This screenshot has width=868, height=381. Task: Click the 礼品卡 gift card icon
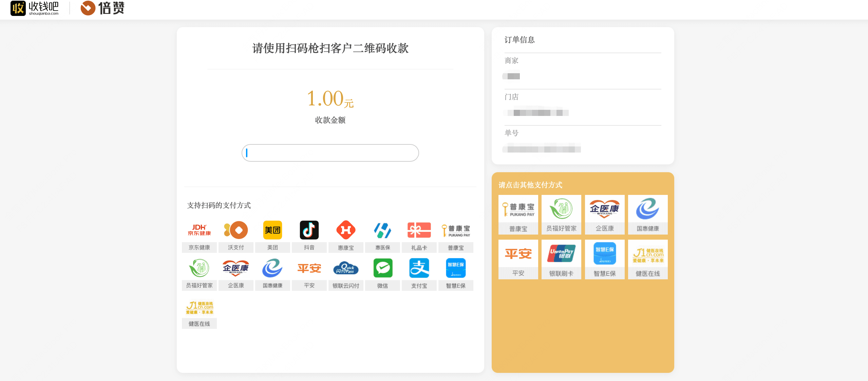coord(419,230)
